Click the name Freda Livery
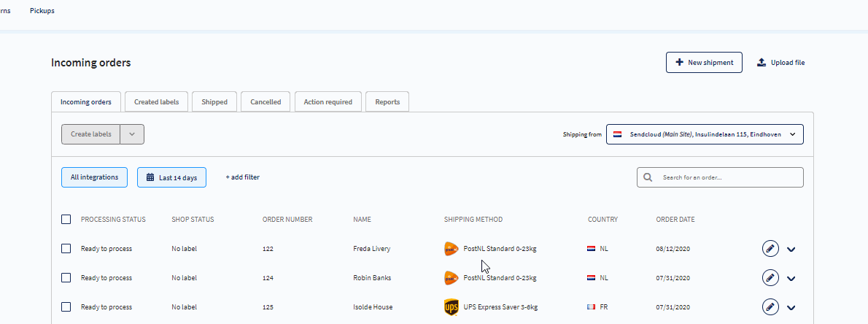Viewport: 868px width, 324px height. (x=371, y=249)
